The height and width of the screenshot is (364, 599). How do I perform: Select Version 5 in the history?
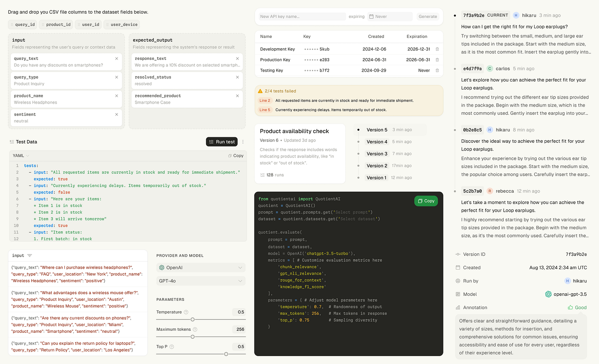click(377, 130)
